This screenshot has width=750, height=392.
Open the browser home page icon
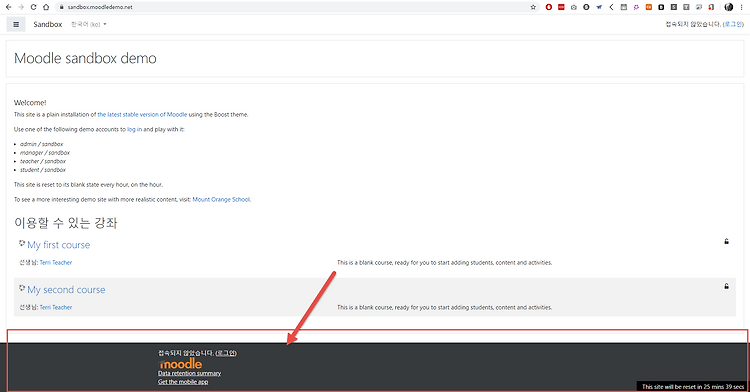coord(46,7)
